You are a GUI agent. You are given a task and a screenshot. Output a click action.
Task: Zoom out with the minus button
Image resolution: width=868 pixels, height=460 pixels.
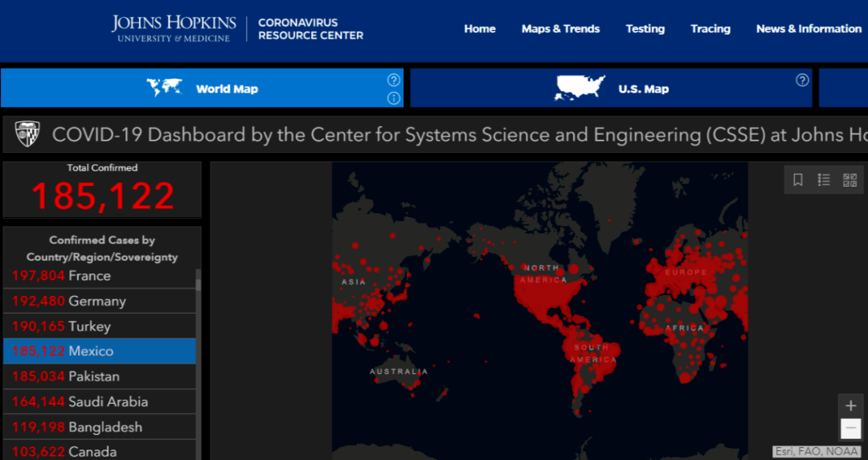click(851, 429)
